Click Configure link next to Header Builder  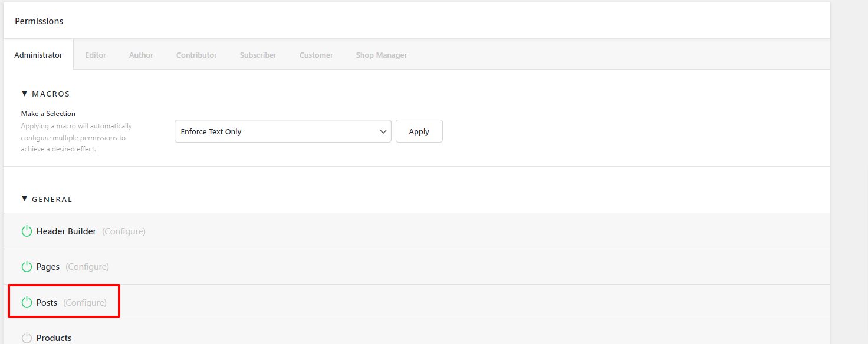[124, 231]
